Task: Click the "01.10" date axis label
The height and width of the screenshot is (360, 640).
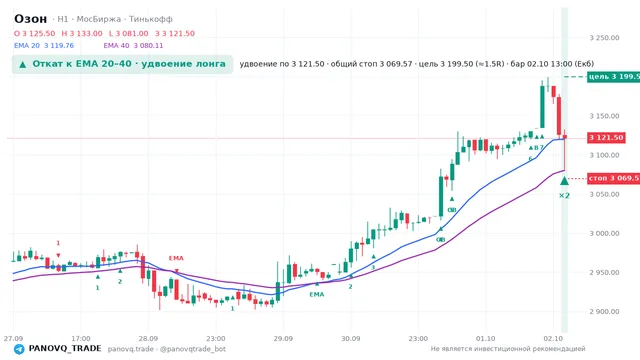Action: coord(486,339)
